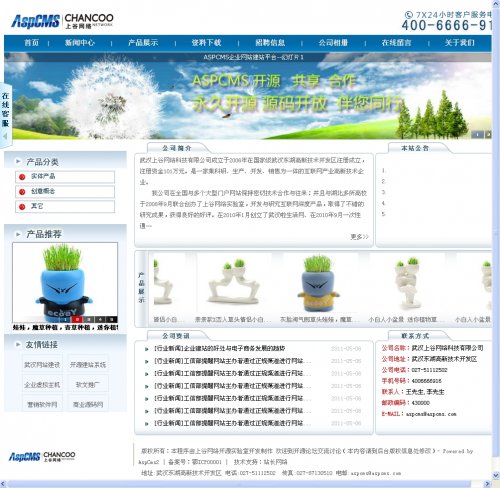Open friend link 武汉网站建设
500x488 pixels.
click(x=42, y=365)
